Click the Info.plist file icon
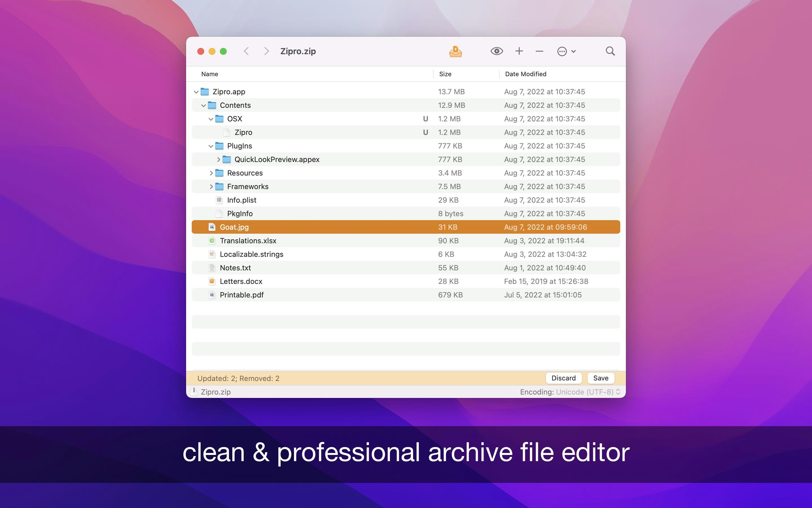812x508 pixels. coord(219,200)
